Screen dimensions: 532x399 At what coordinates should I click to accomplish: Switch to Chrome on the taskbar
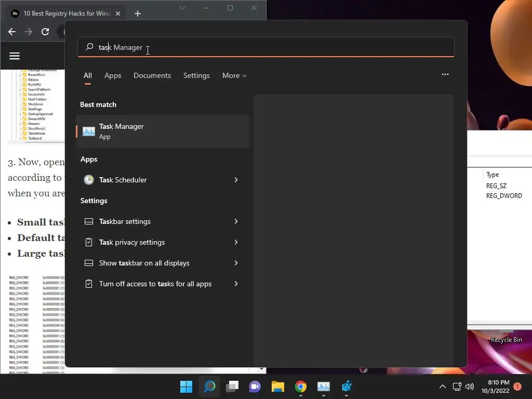(301, 387)
